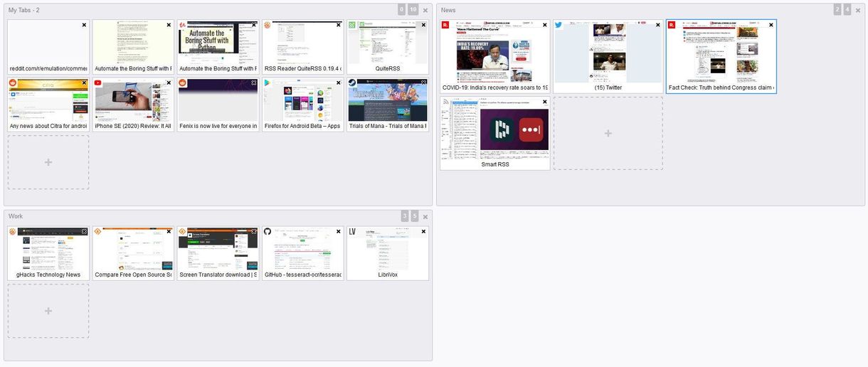The width and height of the screenshot is (868, 367).
Task: Click the 5 tab counter in Work group
Action: [x=415, y=216]
